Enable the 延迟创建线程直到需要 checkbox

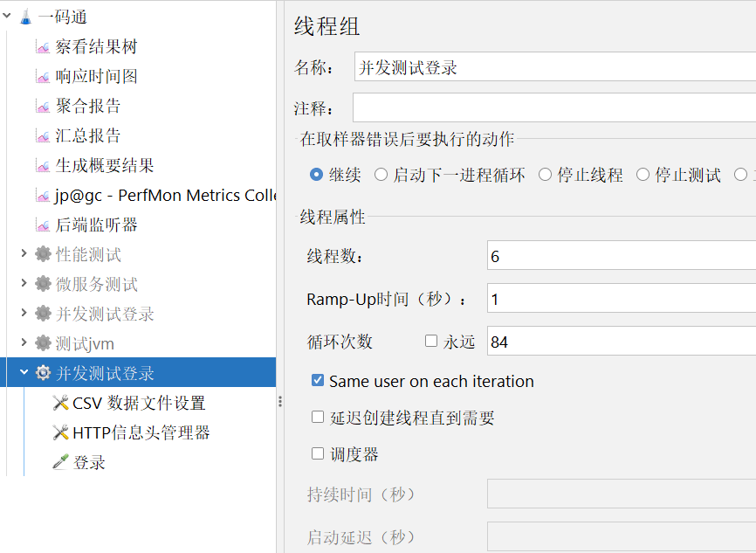[318, 418]
